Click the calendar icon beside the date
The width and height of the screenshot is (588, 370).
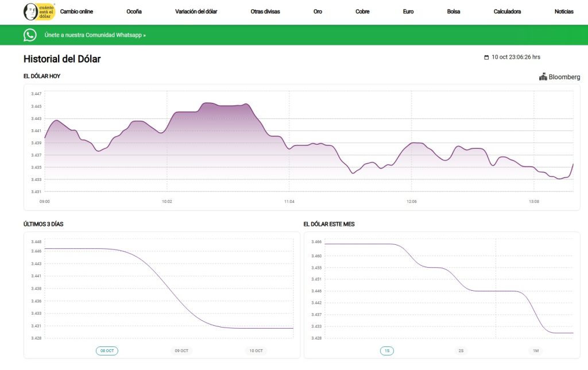tap(487, 57)
